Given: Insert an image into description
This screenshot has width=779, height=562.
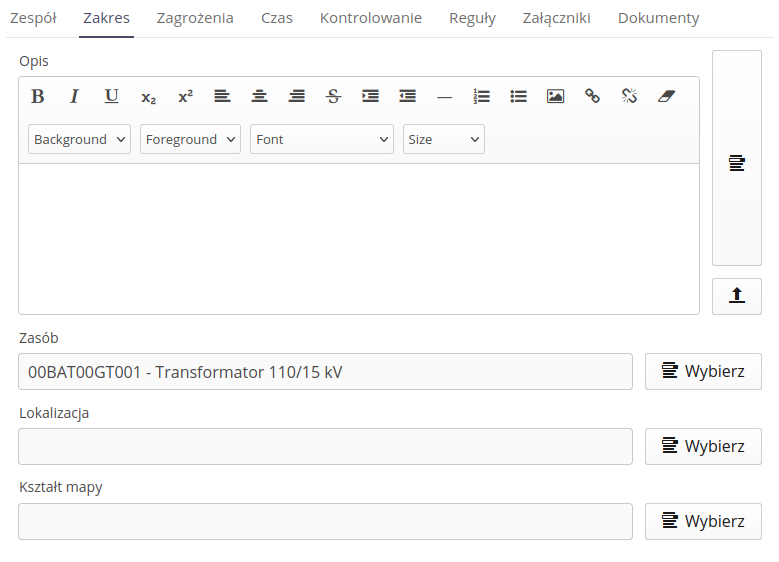Looking at the screenshot, I should click(x=555, y=96).
